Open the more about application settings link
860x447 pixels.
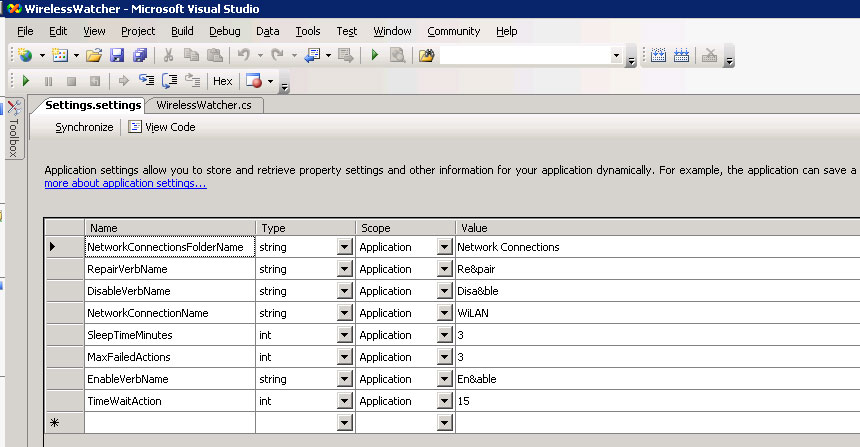pos(126,183)
